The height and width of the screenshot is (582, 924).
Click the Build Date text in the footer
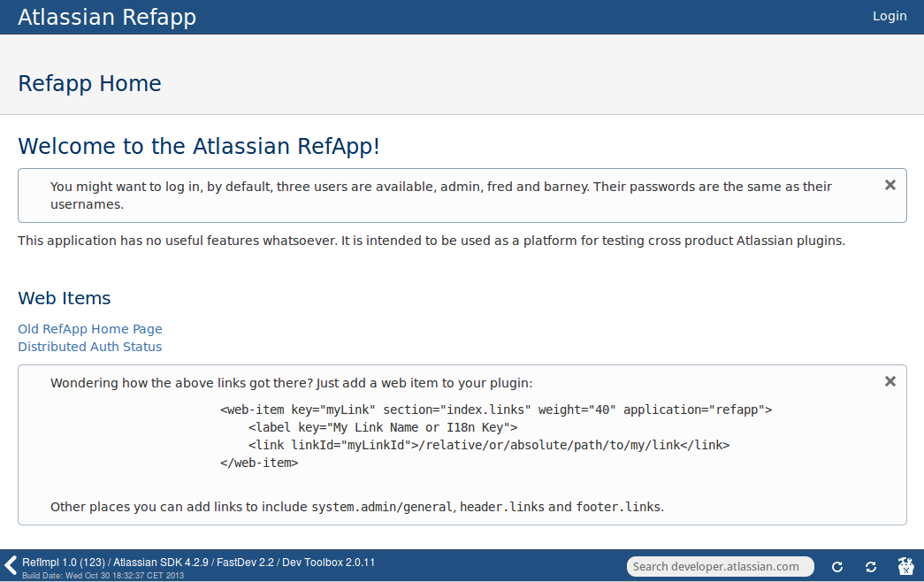coord(103,576)
